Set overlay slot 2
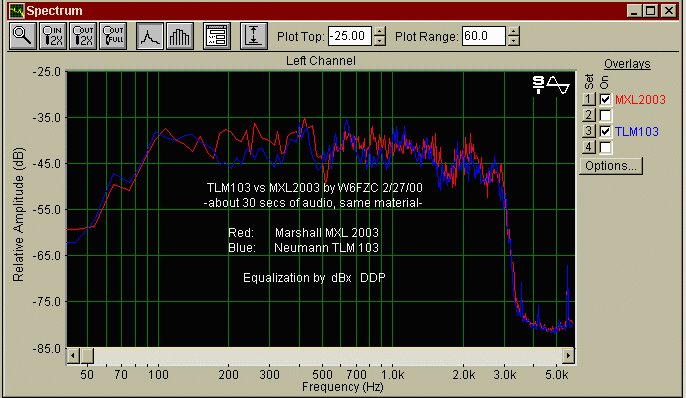 pyautogui.click(x=588, y=115)
